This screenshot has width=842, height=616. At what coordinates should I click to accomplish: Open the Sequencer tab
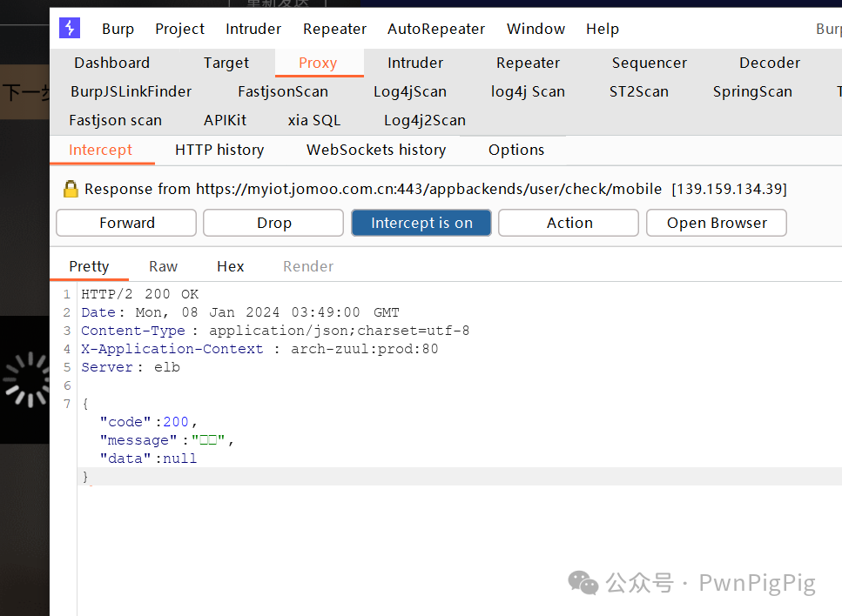coord(650,63)
